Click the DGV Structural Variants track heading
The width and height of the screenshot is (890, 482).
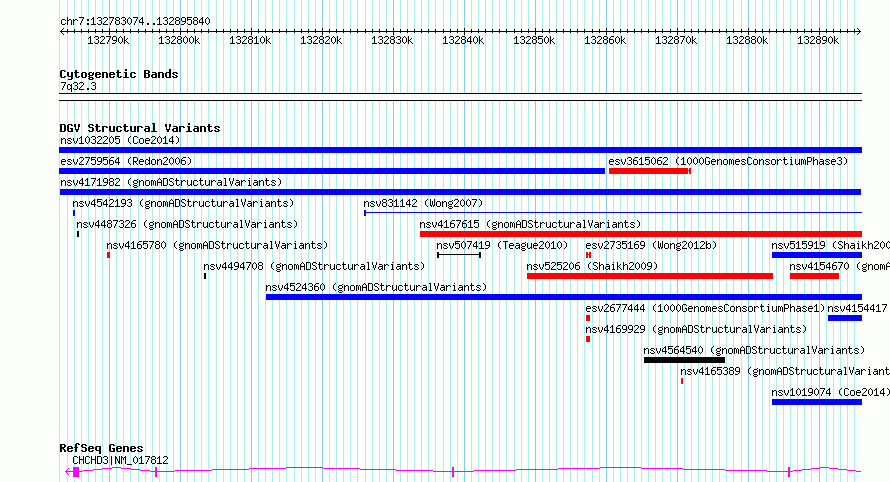point(140,128)
